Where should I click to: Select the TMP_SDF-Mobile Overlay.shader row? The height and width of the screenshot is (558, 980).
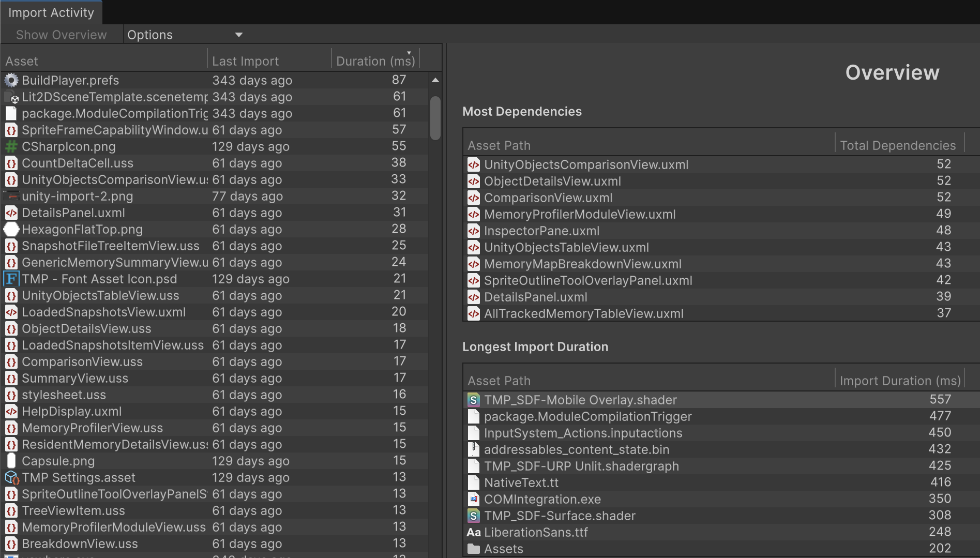coord(621,399)
